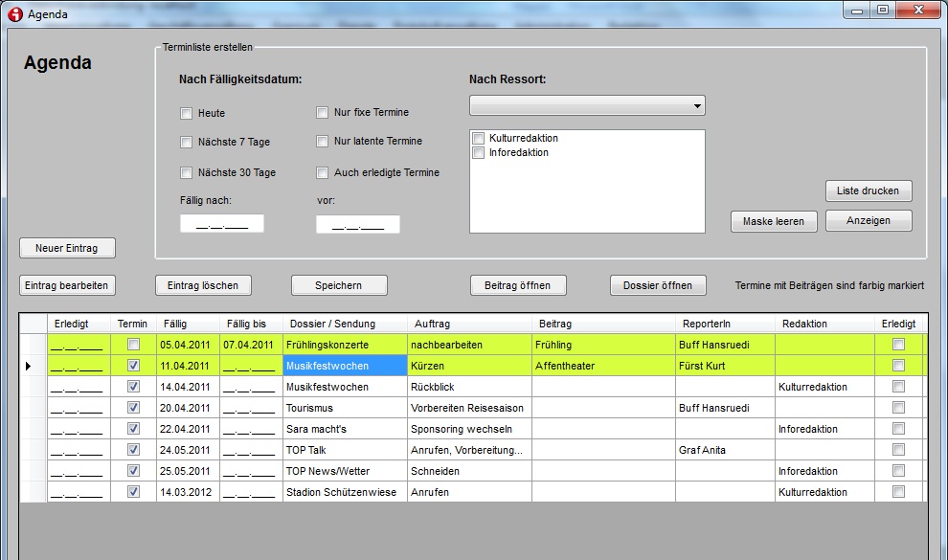Check the Nur fixe Termine option
This screenshot has height=560, width=948.
click(x=323, y=113)
